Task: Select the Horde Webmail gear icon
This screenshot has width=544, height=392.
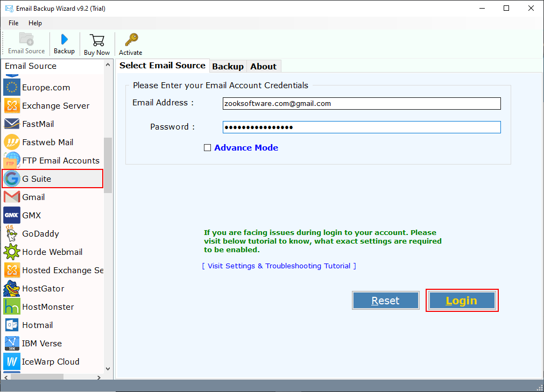Action: (x=12, y=252)
